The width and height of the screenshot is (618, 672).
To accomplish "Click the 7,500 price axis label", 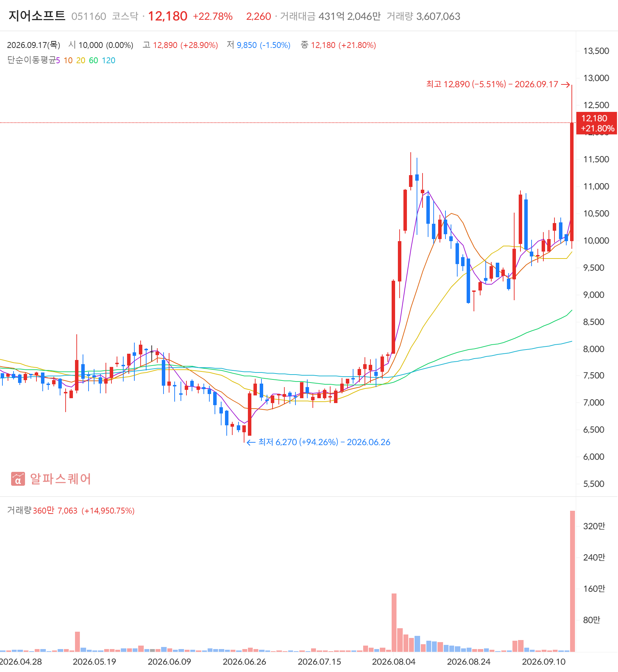I will click(594, 376).
